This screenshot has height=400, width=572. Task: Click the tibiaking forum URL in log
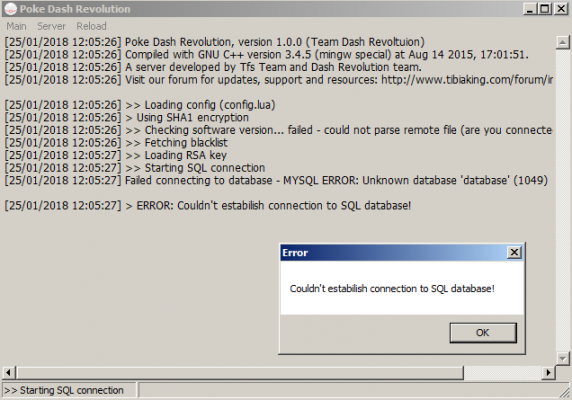tap(467, 80)
